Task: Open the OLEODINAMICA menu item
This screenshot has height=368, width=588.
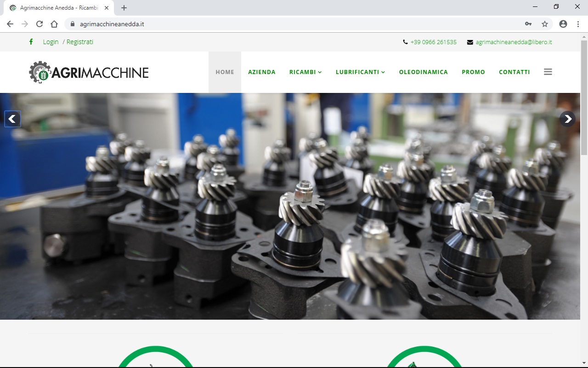Action: tap(424, 72)
